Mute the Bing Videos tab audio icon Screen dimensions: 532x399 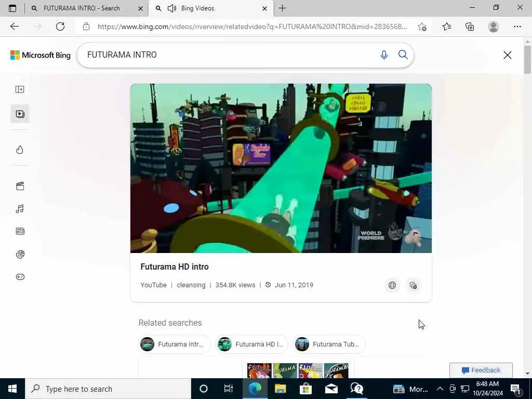click(172, 8)
